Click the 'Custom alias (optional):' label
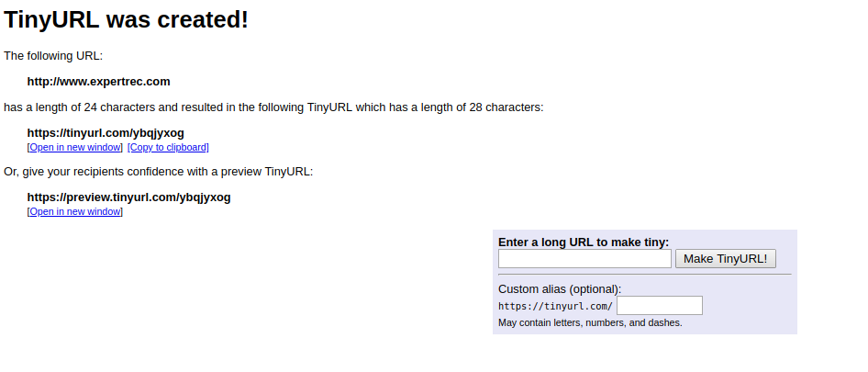868x372 pixels. [560, 288]
